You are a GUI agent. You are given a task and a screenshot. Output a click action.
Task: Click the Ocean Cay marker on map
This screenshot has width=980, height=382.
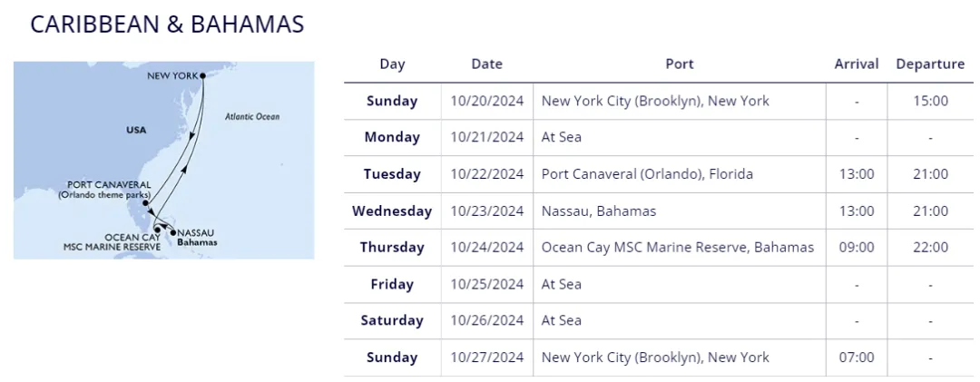(158, 230)
